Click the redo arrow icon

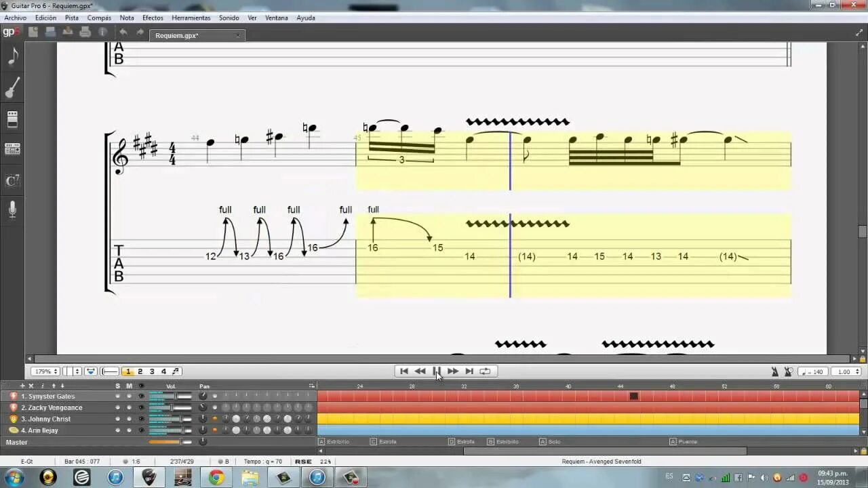(140, 32)
